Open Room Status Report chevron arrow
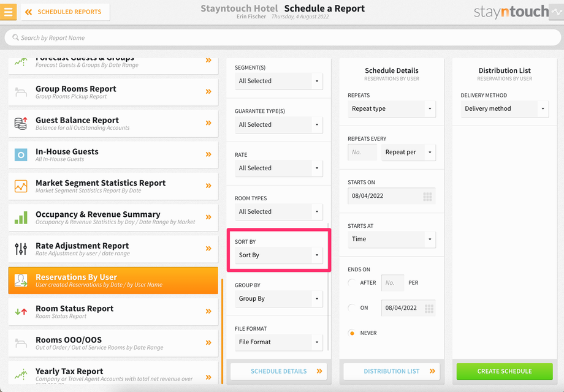 (208, 311)
